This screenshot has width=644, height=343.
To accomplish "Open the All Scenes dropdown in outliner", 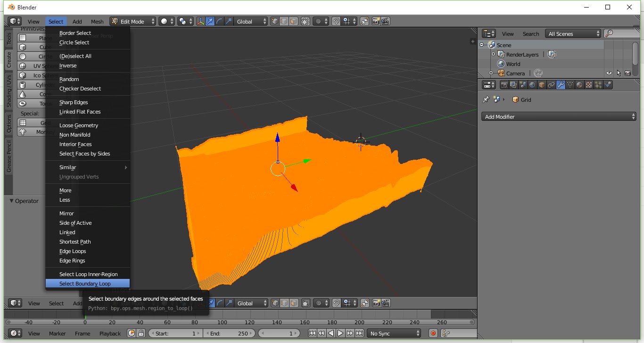I will pyautogui.click(x=573, y=33).
